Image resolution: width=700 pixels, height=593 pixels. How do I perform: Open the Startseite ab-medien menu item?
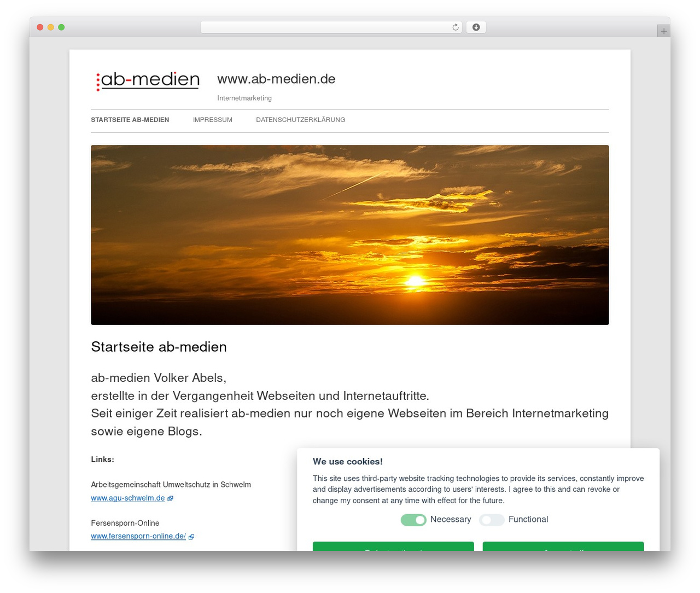tap(130, 120)
